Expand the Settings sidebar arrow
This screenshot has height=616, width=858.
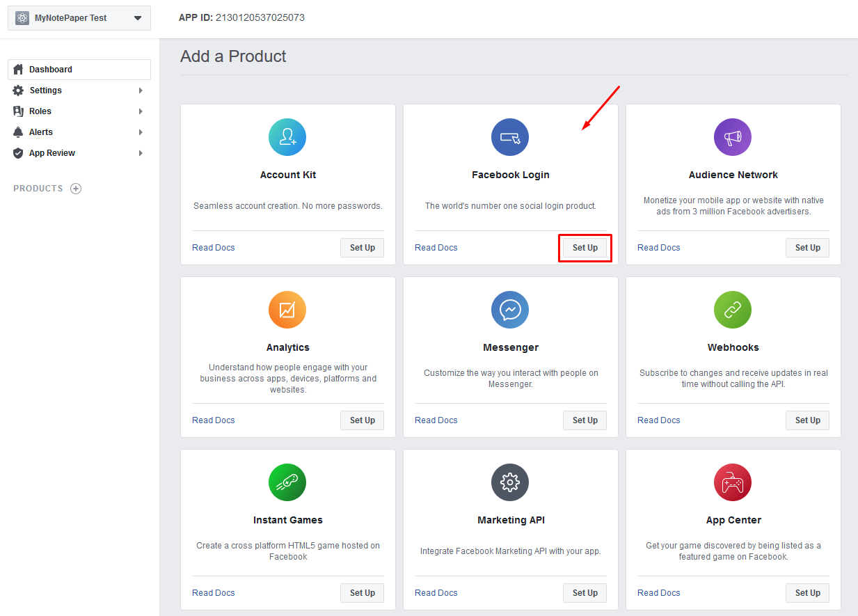141,90
